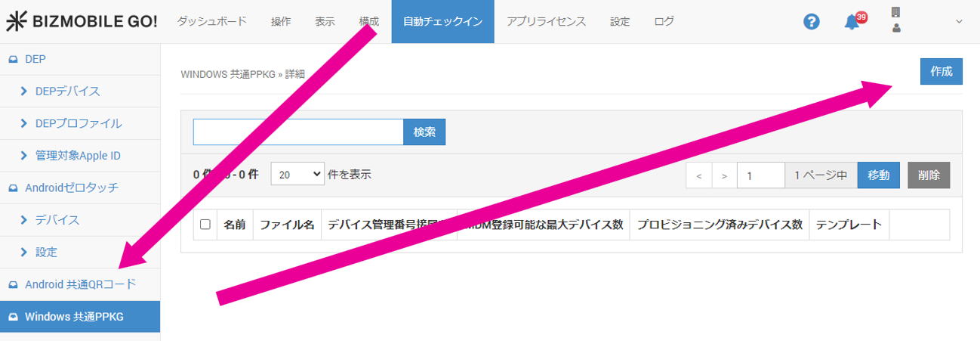The image size is (980, 341).
Task: Click the 移動 page jump button
Action: (x=878, y=175)
